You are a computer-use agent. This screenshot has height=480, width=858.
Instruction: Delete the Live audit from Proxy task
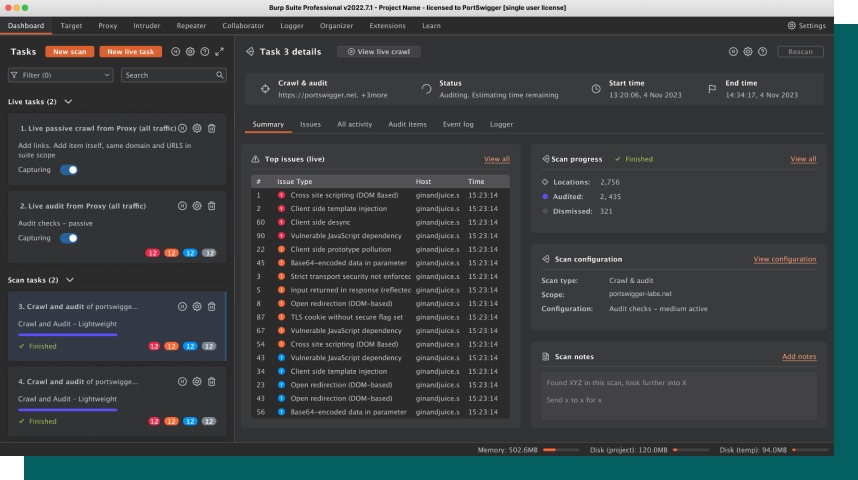tap(211, 206)
